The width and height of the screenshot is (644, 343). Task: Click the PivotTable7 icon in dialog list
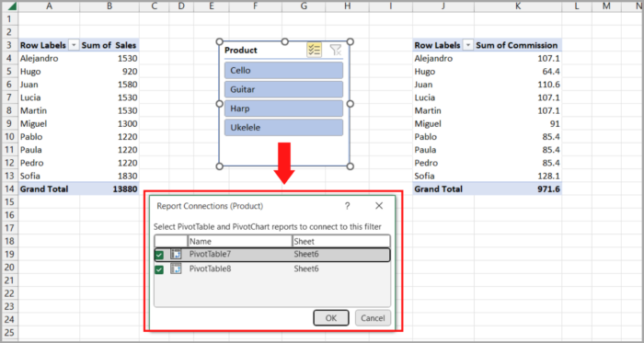[x=177, y=255]
